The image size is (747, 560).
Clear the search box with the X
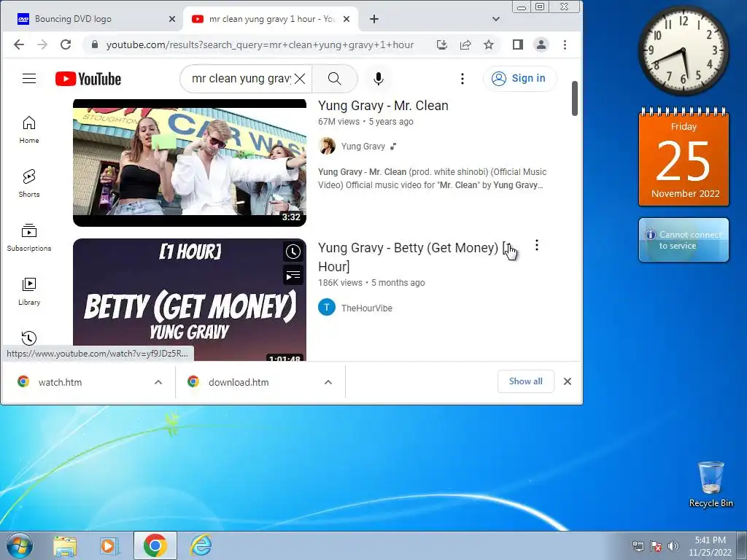point(300,79)
